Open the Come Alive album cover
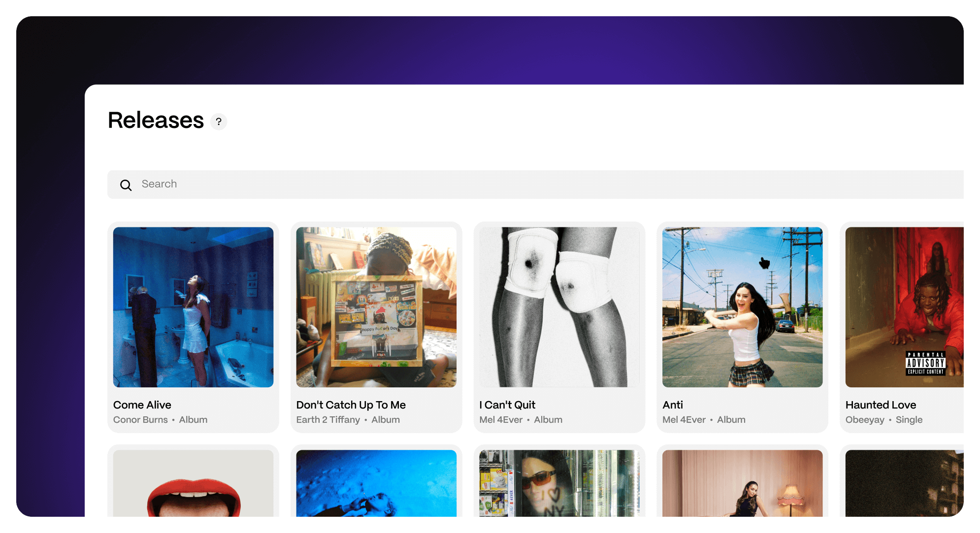Viewport: 980px width, 533px height. 193,307
